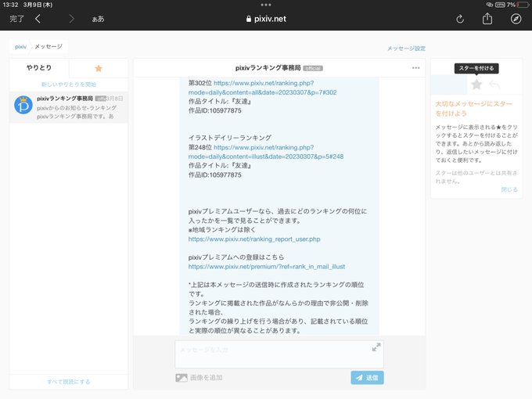Open conversation options three-dot menu
532x399 pixels.
click(x=415, y=68)
